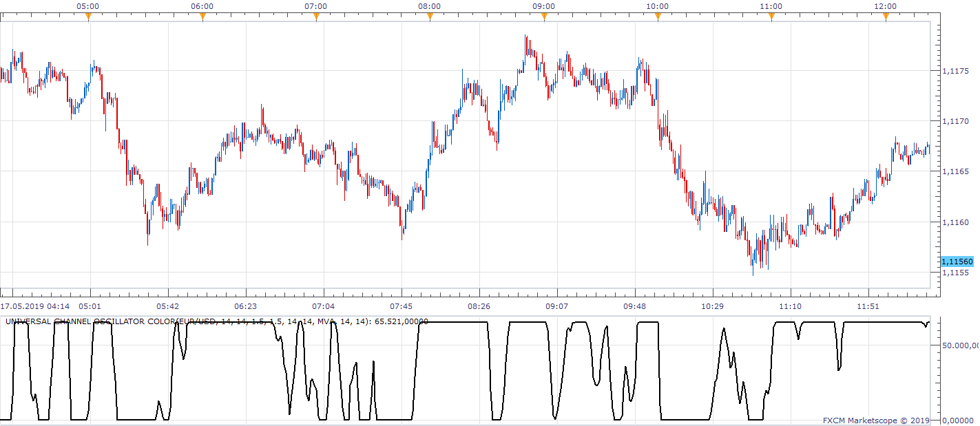The height and width of the screenshot is (426, 980).
Task: Click the 1,1175 price axis label
Action: coord(955,70)
